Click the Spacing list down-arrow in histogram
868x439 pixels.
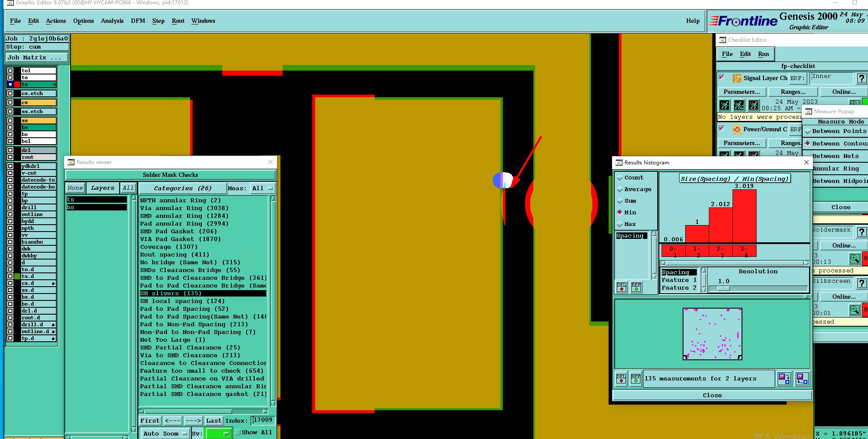click(654, 276)
